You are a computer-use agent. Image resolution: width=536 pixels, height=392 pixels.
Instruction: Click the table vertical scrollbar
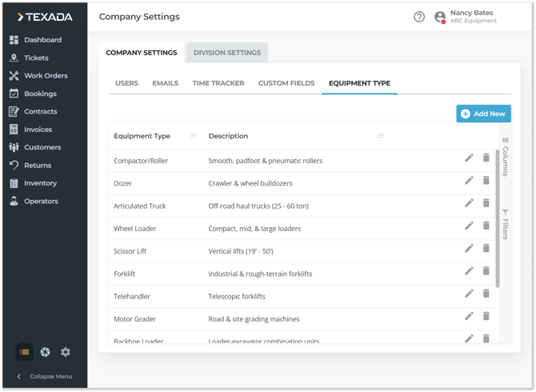pyautogui.click(x=498, y=216)
